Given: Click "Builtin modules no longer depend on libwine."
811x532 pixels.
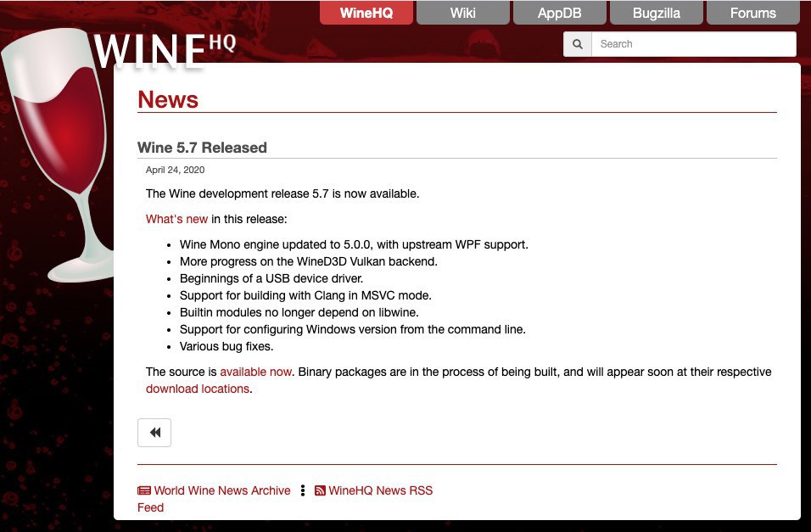Looking at the screenshot, I should (299, 312).
